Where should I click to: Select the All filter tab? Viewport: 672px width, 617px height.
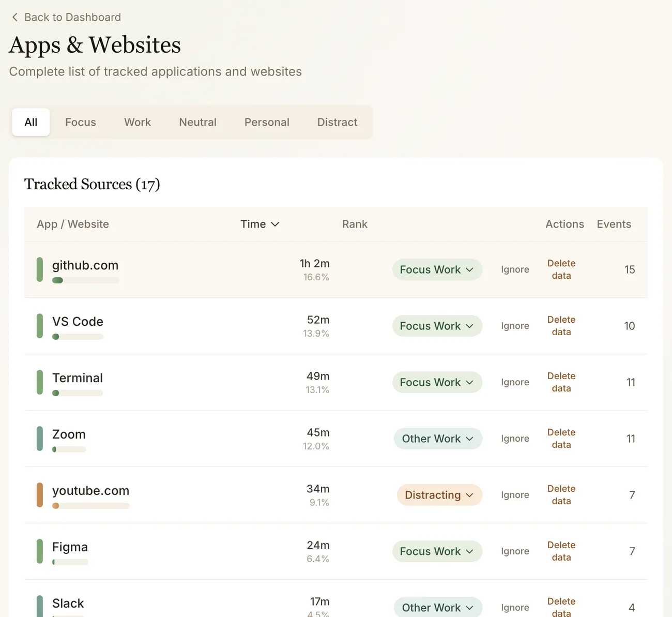click(31, 122)
